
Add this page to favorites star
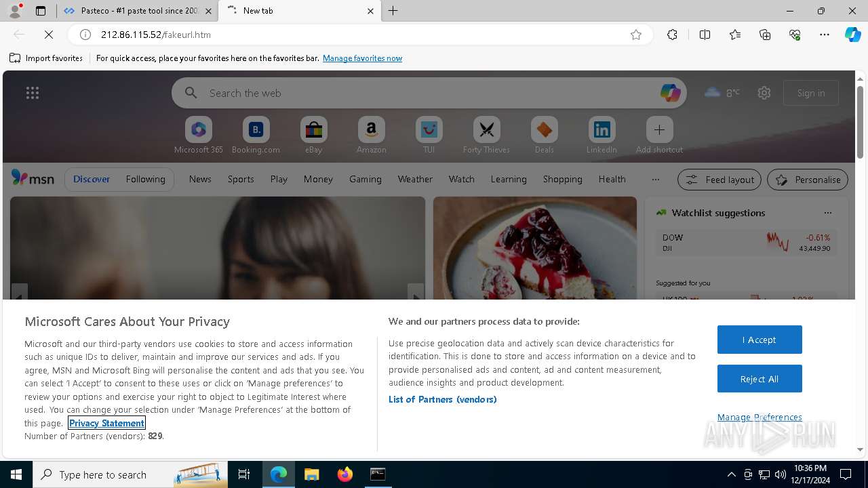pyautogui.click(x=636, y=35)
